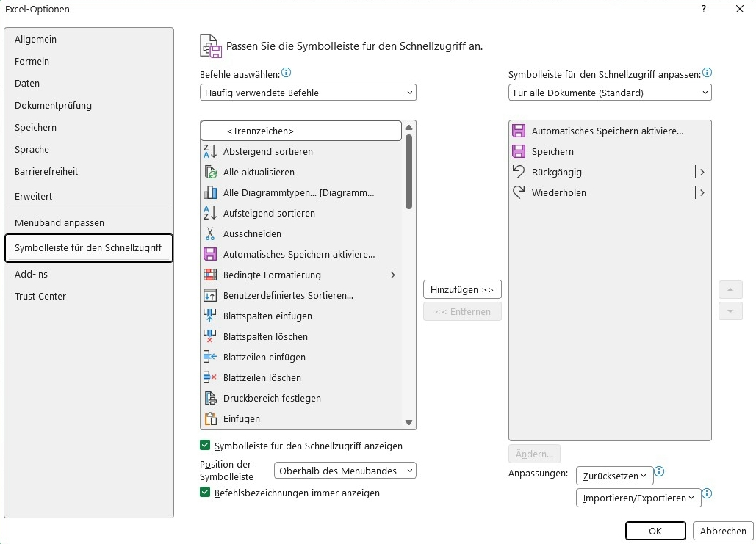The height and width of the screenshot is (544, 756).
Task: Toggle Befehlsbezeichnungen immer anzeigen checkbox
Action: pyautogui.click(x=205, y=493)
